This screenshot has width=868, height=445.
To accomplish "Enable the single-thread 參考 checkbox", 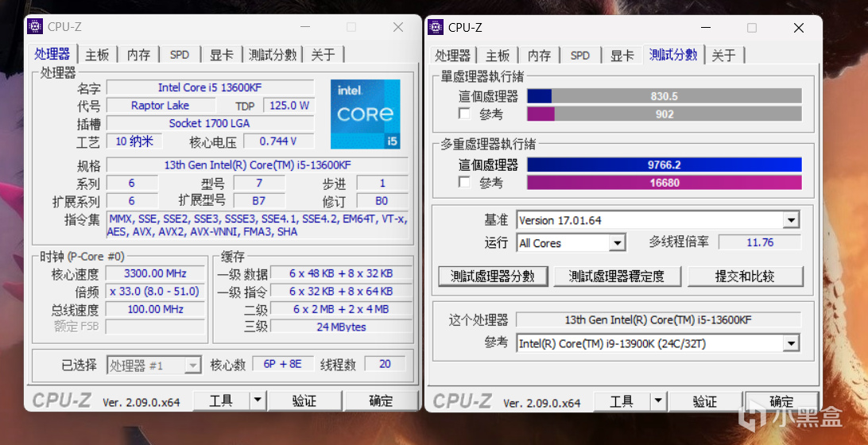I will pos(464,114).
